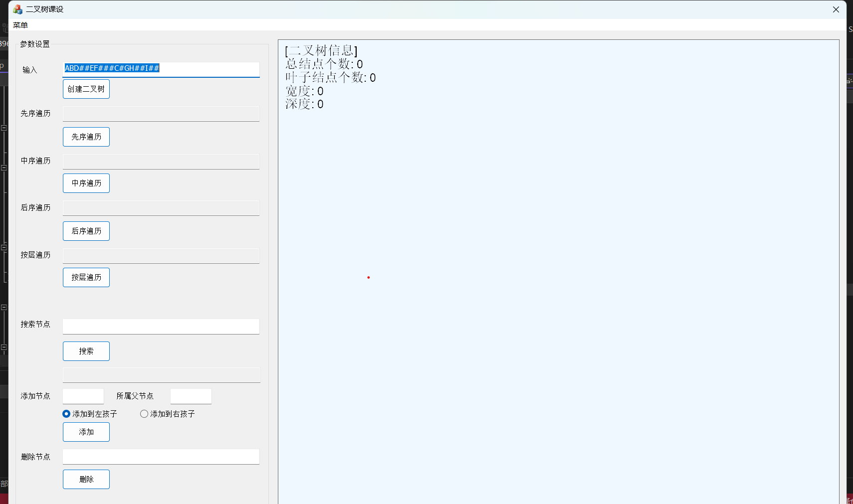Click the 创建二叉树 button
This screenshot has width=853, height=504.
[x=86, y=89]
